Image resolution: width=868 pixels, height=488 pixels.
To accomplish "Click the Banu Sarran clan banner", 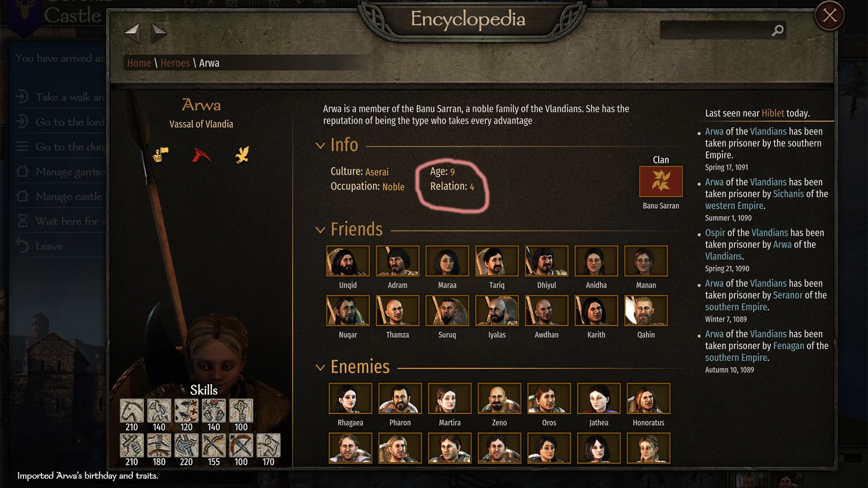I will pos(661,181).
